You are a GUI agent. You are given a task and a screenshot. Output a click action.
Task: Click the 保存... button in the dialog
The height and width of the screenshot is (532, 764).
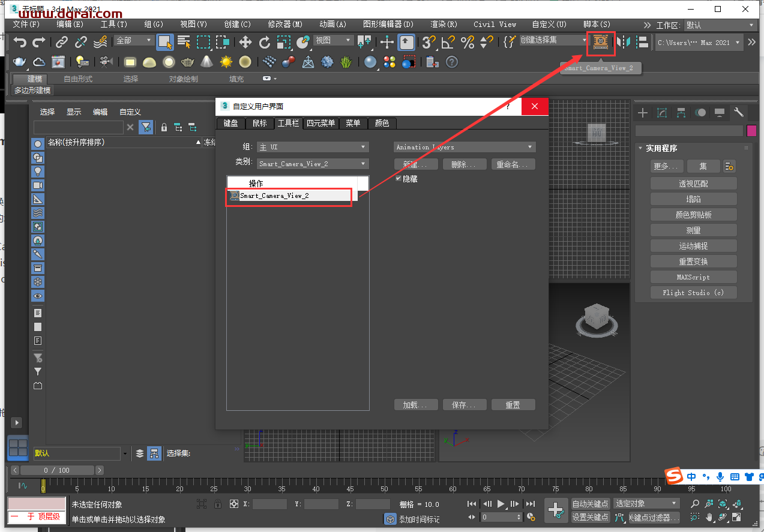click(x=465, y=404)
